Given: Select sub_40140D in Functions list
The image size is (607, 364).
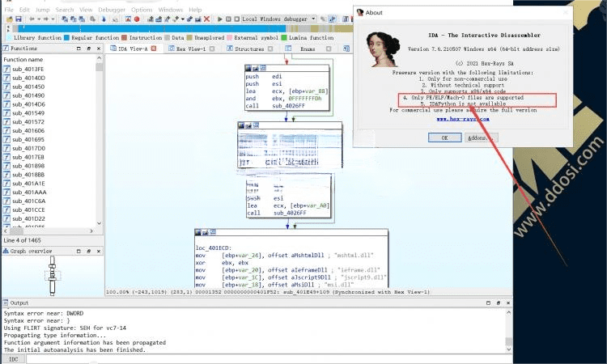Looking at the screenshot, I should [x=28, y=78].
